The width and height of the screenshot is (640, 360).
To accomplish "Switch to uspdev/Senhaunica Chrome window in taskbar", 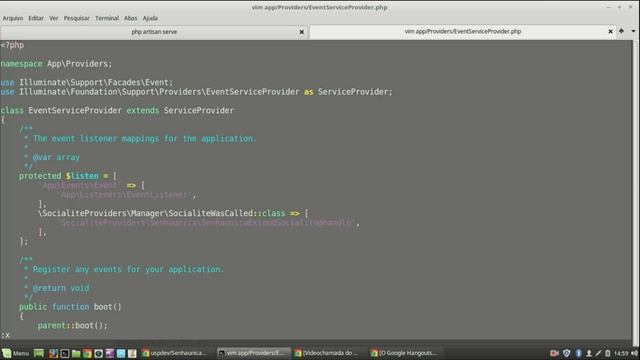I will click(176, 353).
